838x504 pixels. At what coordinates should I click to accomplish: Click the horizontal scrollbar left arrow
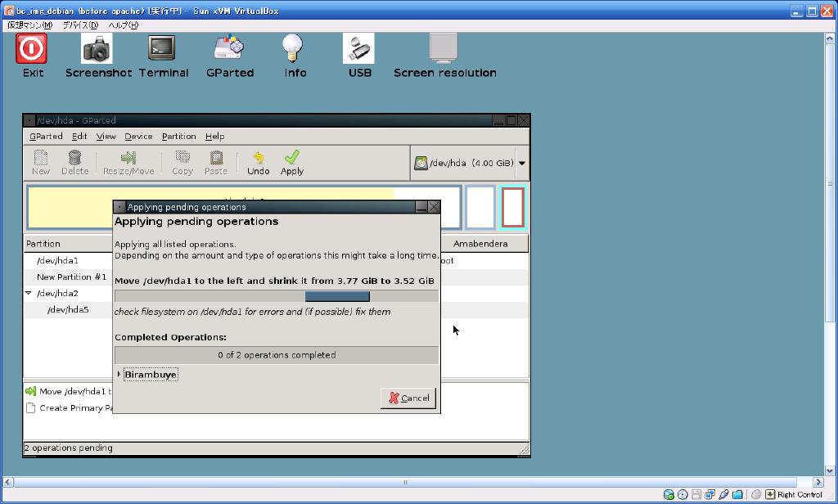8,482
